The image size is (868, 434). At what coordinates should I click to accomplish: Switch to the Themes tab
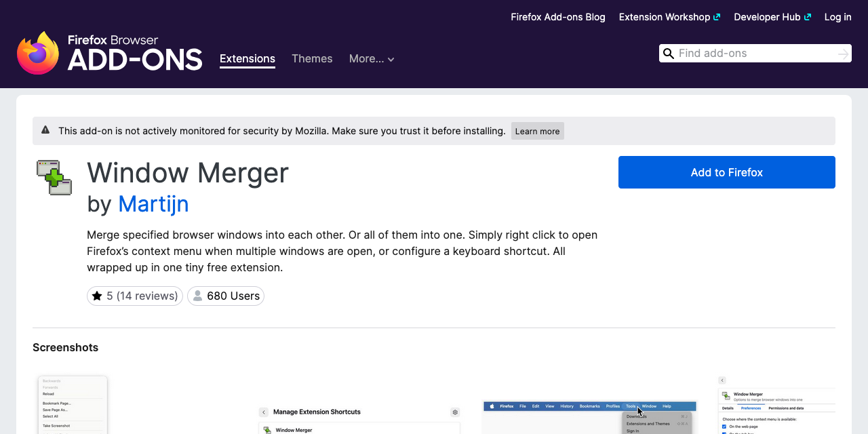[x=312, y=59]
